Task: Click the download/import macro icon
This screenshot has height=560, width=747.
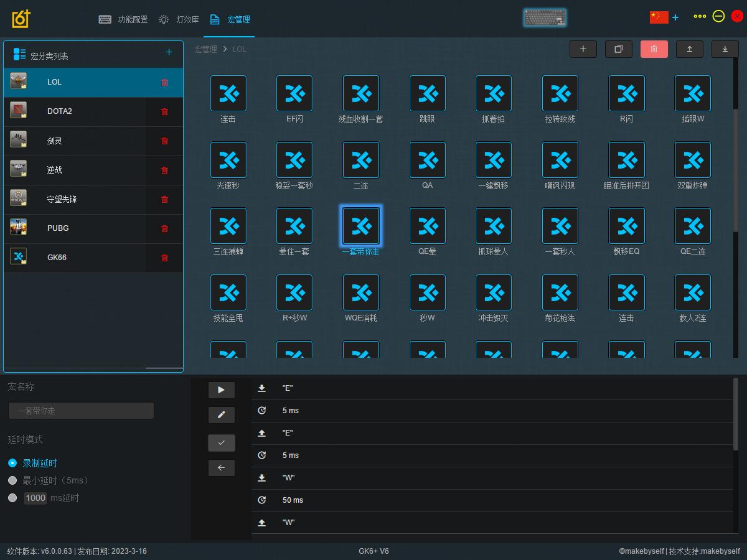Action: click(725, 49)
